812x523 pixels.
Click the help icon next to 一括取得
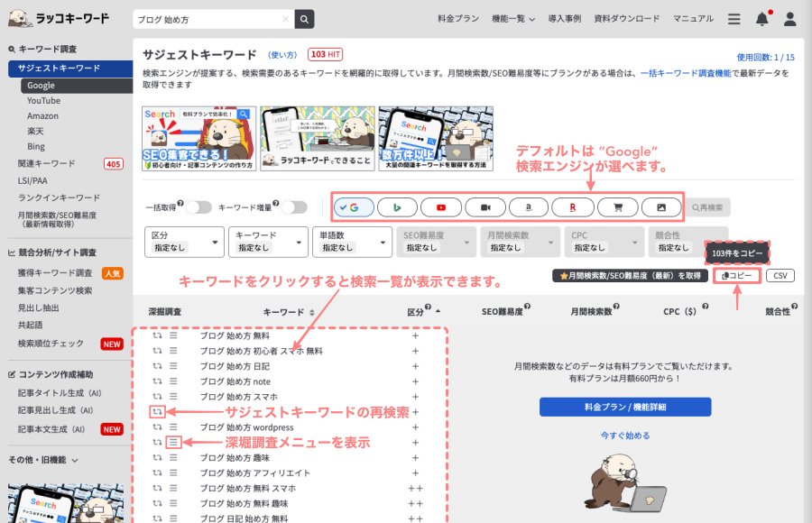[x=180, y=203]
